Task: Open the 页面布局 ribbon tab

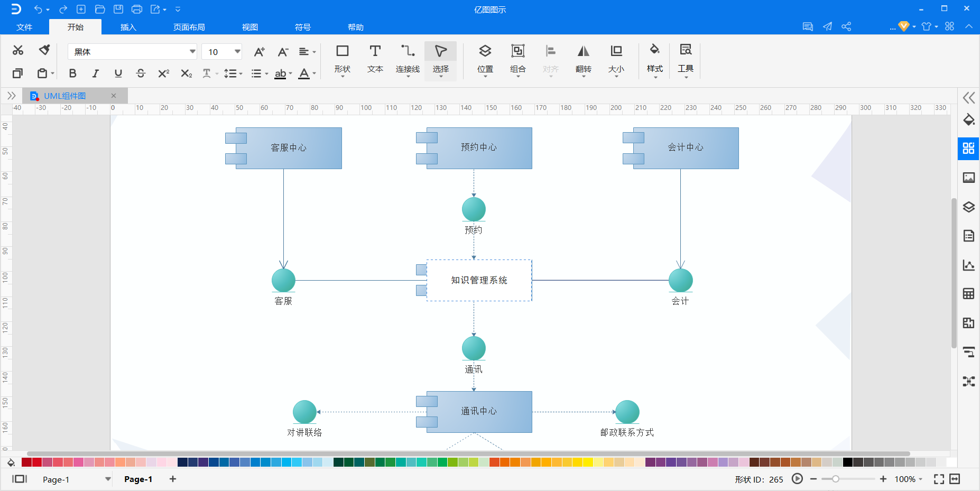Action: pyautogui.click(x=189, y=27)
